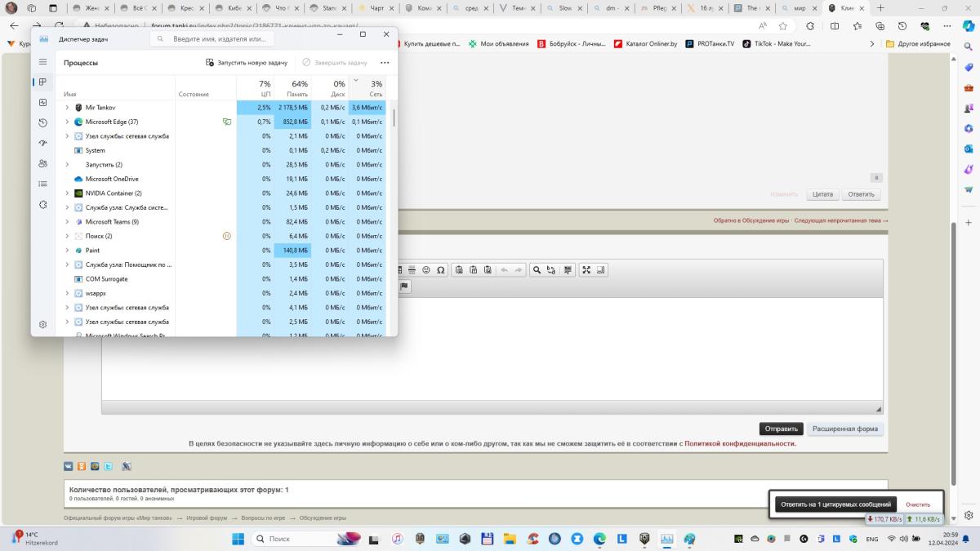Select the System process row

click(221, 150)
